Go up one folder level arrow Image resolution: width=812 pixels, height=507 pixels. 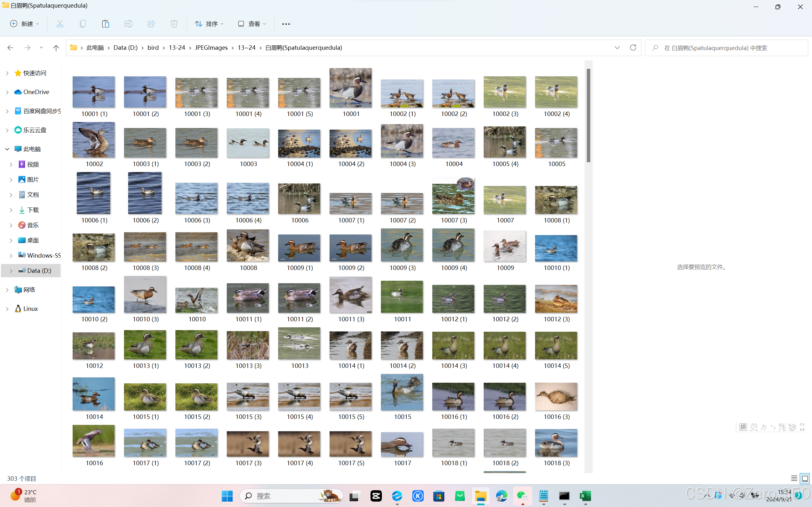click(56, 48)
